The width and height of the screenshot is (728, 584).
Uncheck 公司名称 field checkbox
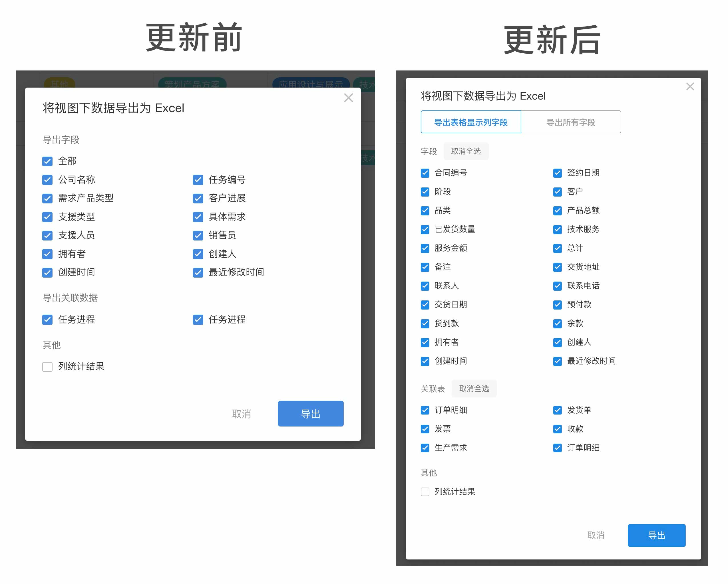pos(48,180)
